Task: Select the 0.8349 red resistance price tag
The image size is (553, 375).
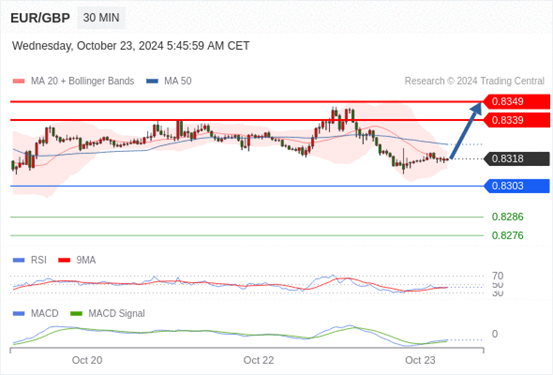Action: point(516,102)
